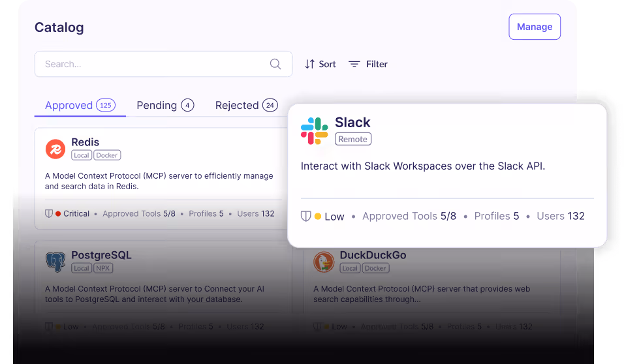Viewport: 624px width, 364px height.
Task: Switch to the Pending tab
Action: click(x=165, y=106)
